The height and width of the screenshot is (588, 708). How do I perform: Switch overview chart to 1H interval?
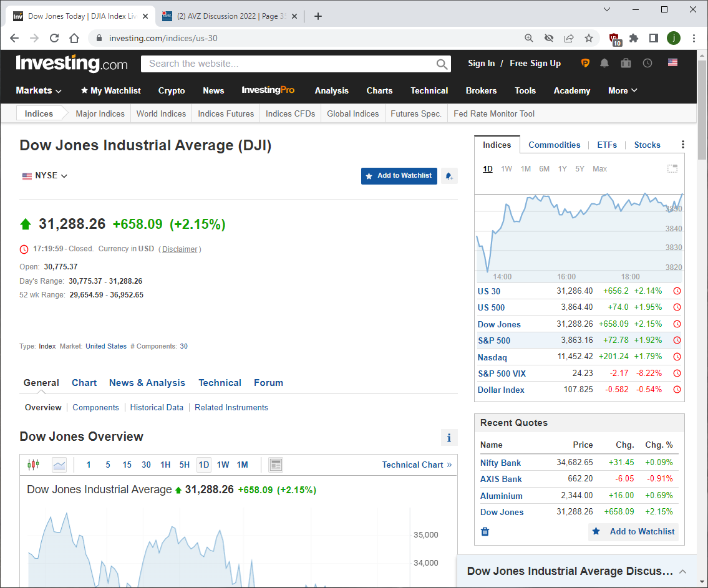165,465
